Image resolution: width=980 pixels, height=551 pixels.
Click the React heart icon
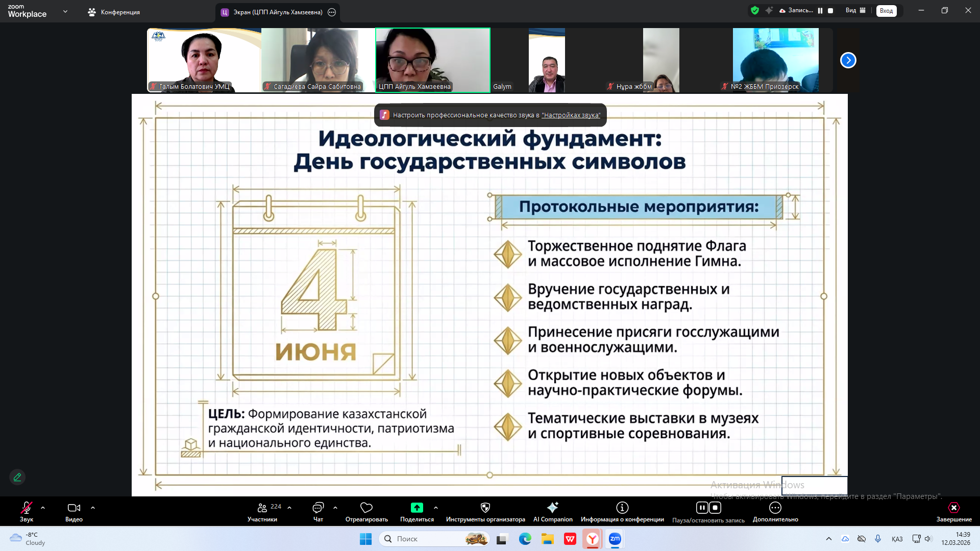tap(366, 508)
